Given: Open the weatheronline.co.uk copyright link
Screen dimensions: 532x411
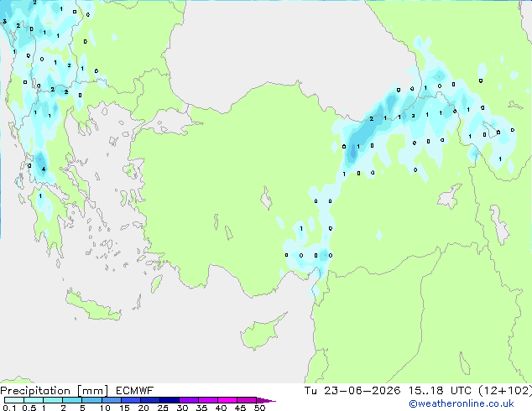Looking at the screenshot, I should coord(461,403).
